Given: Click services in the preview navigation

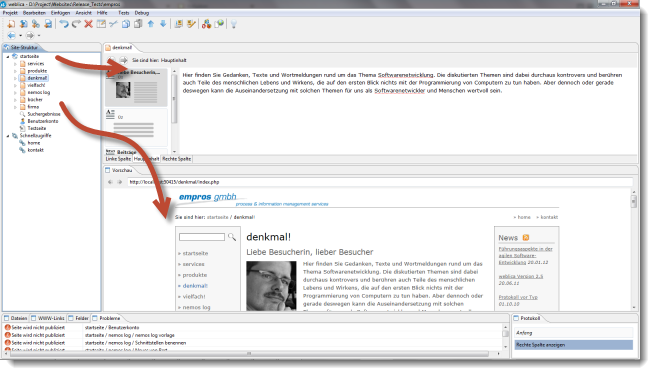Looking at the screenshot, I should (x=193, y=264).
